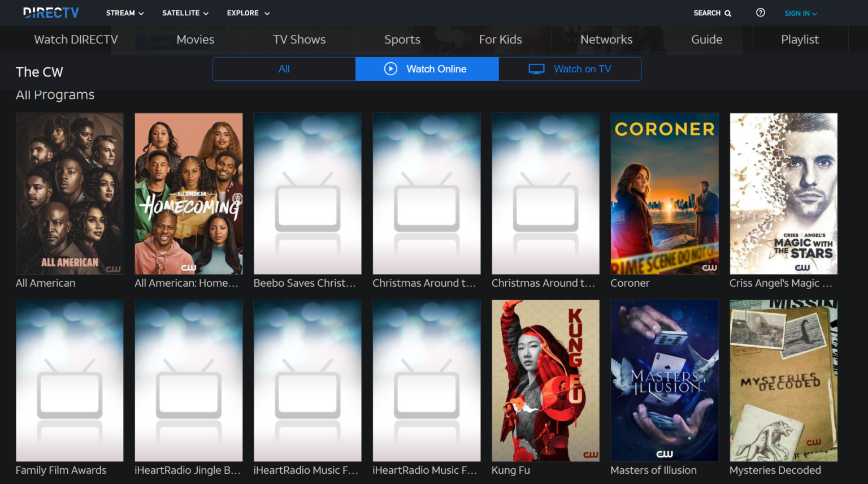Select the Watch Online filter

pos(427,69)
